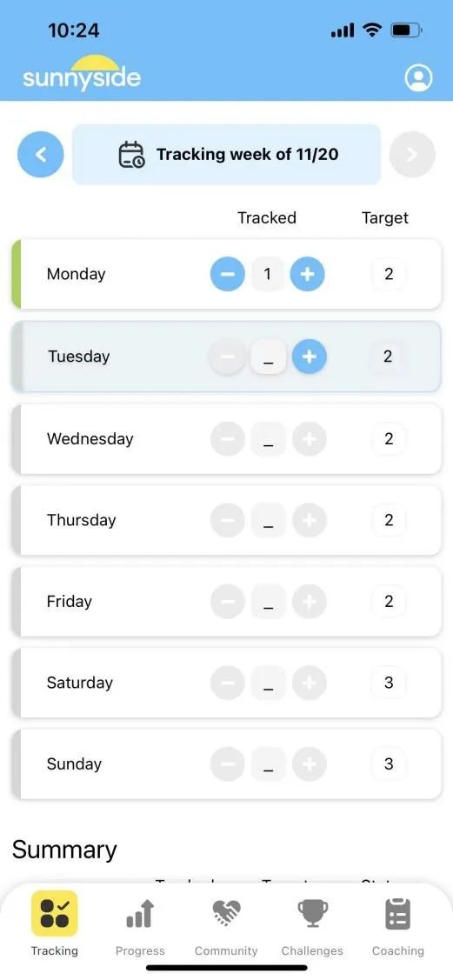Go to previous week arrow
Viewport: 453px width, 980px height.
[41, 155]
